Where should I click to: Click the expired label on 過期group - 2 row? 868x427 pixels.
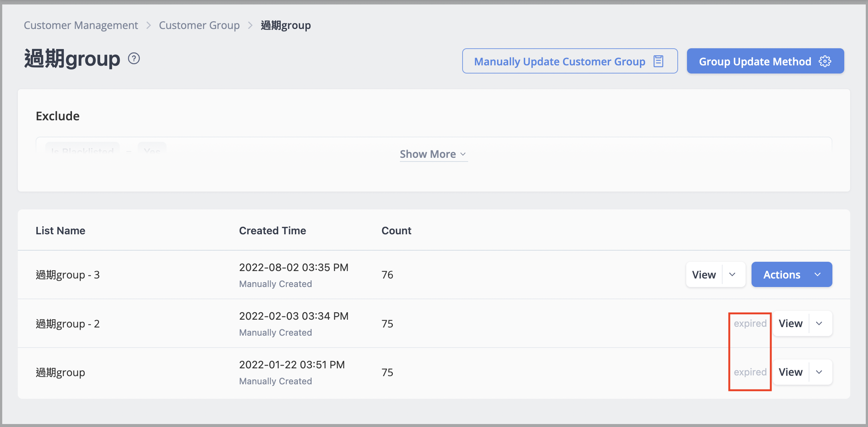(x=750, y=323)
